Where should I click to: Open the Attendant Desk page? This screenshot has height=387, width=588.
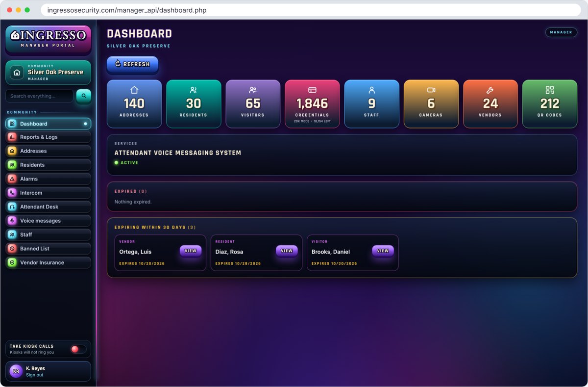48,207
